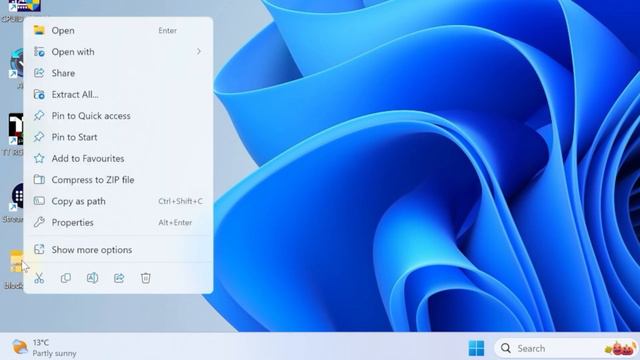Open the weather widget showing 13°C
Viewport: 640px width, 360px height.
(44, 348)
